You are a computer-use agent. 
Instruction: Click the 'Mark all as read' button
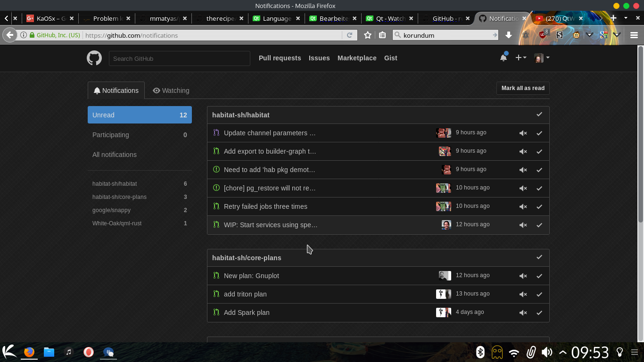(x=522, y=88)
